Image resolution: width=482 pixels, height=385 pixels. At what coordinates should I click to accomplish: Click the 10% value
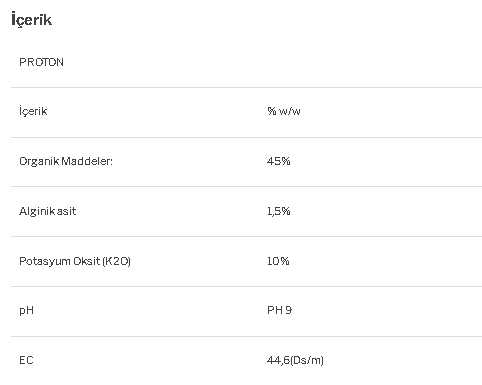tap(278, 261)
